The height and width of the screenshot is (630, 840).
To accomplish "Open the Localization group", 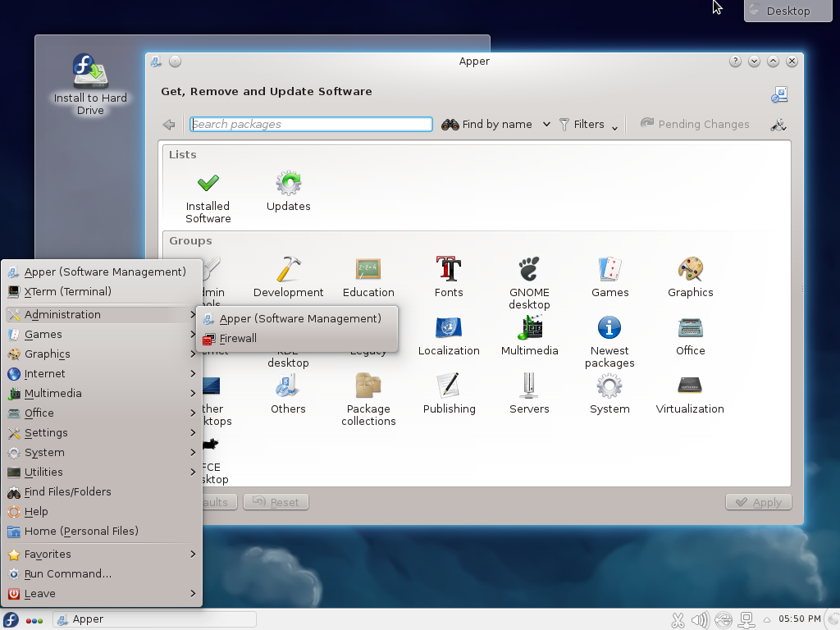I will pos(449,336).
